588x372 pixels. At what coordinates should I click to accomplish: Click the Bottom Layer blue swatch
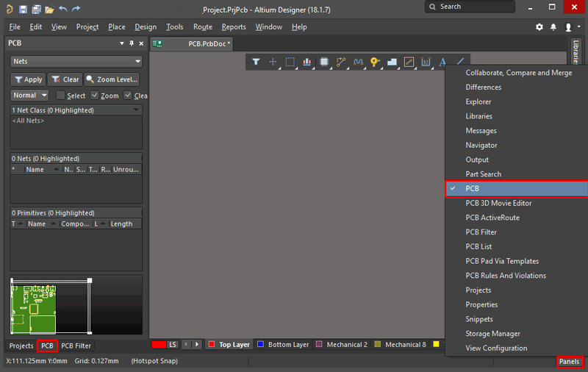pos(261,344)
